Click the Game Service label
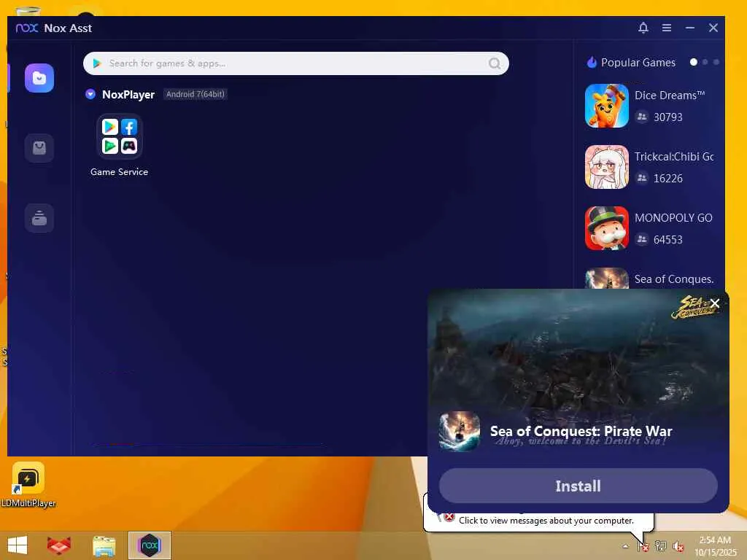Viewport: 747px width, 560px height. 119,172
